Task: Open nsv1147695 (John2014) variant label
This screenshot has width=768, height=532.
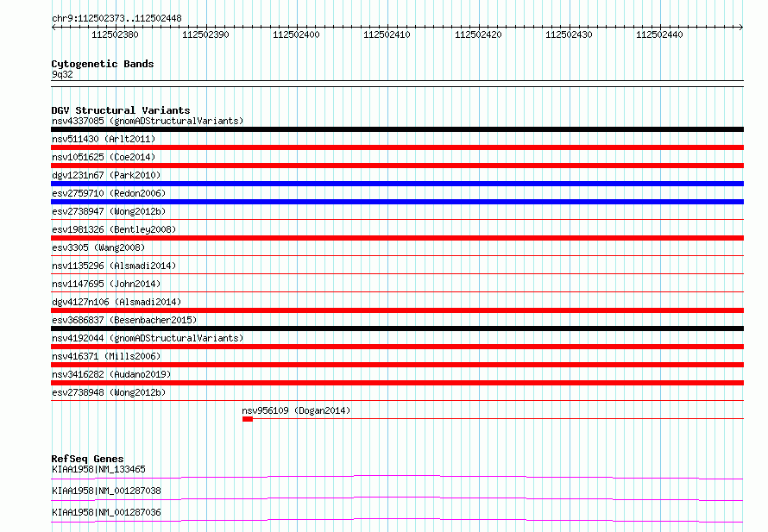Action: [106, 284]
